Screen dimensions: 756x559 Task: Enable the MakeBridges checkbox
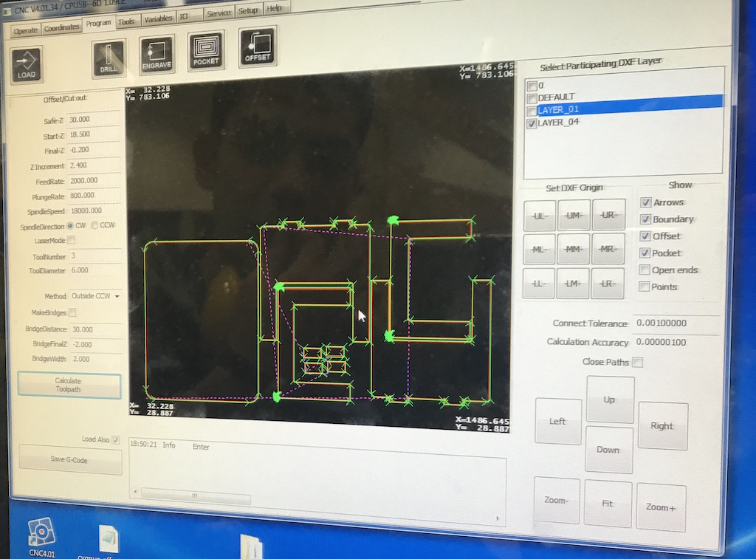point(72,312)
